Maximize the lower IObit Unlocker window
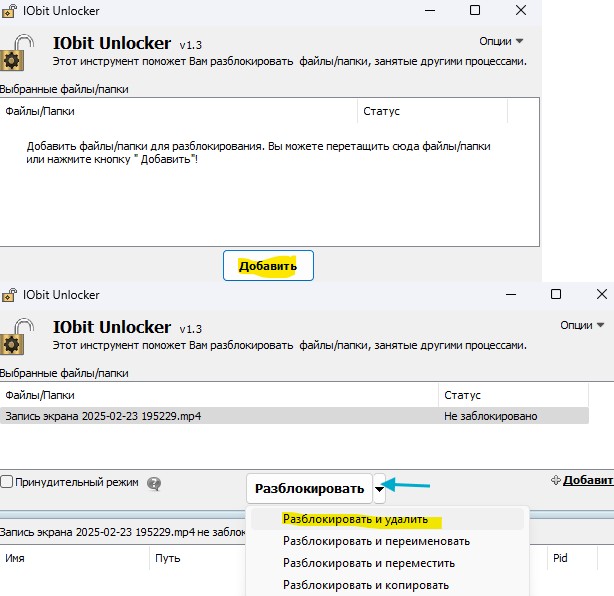This screenshot has height=596, width=614. coord(556,294)
